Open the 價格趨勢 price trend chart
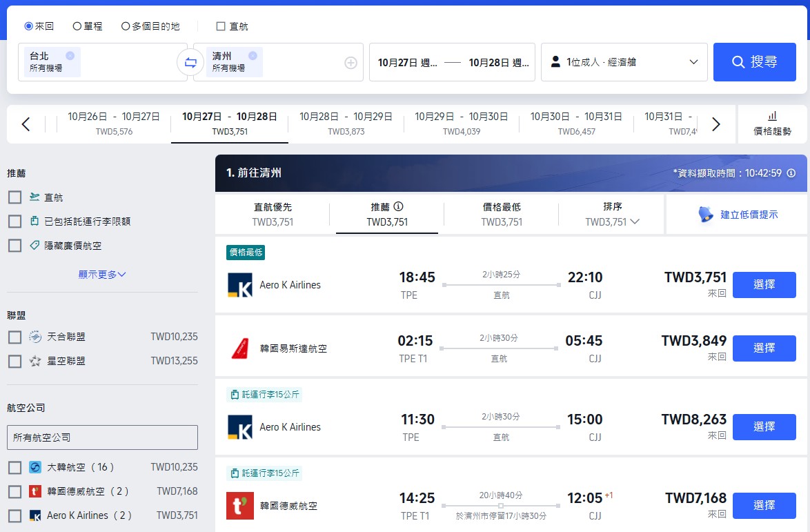This screenshot has width=810, height=532. point(772,124)
